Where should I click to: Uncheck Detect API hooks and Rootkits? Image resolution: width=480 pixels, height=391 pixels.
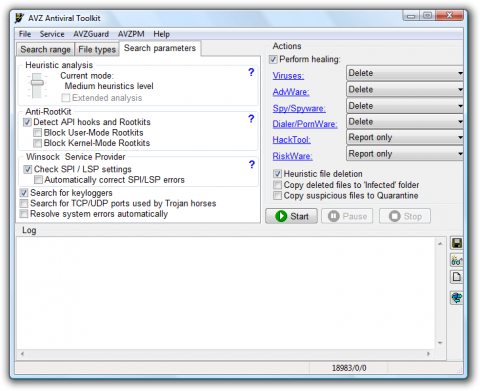coord(27,122)
